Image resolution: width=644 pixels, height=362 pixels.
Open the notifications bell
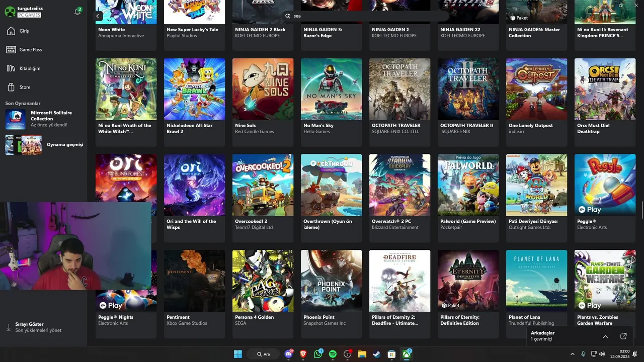click(x=77, y=12)
